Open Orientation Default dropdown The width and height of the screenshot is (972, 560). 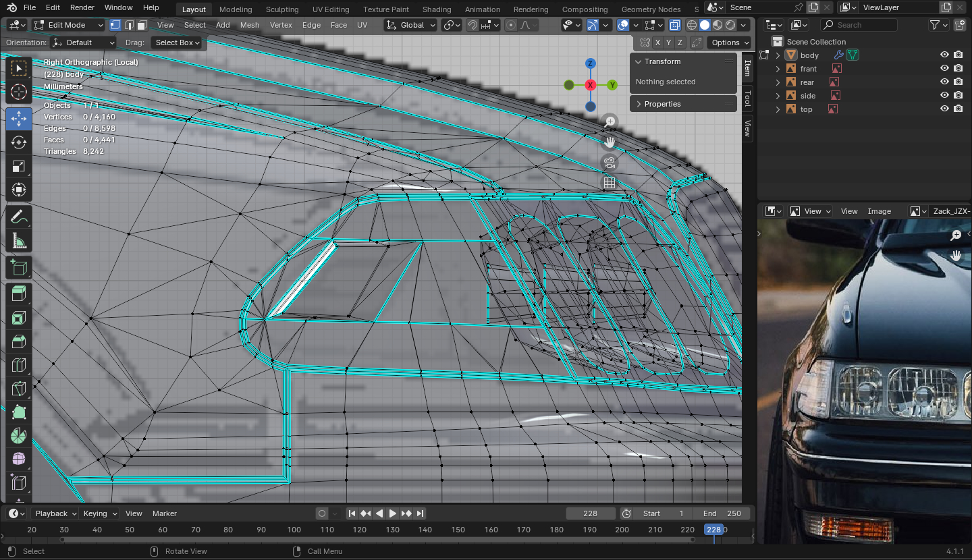[85, 43]
